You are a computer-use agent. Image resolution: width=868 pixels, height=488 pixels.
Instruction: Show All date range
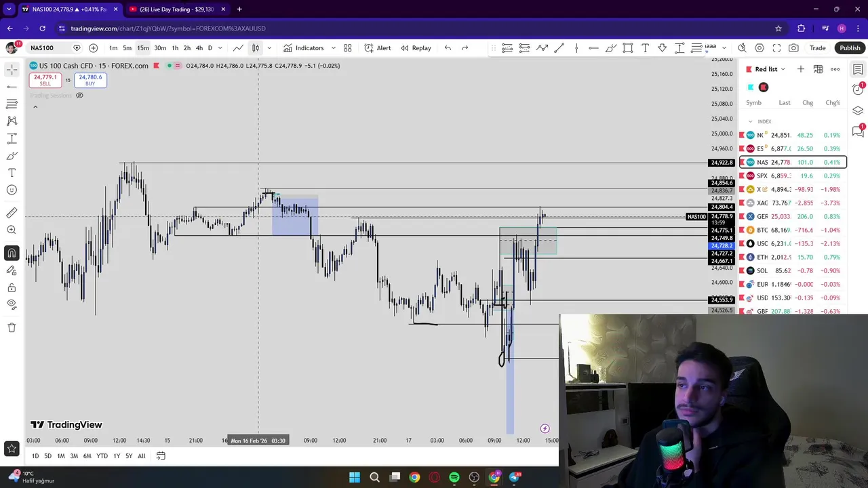(141, 456)
